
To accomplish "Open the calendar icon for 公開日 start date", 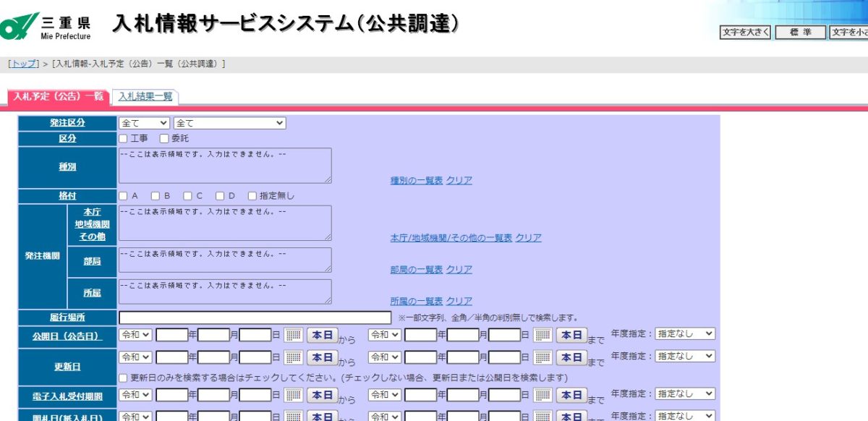I will point(293,335).
